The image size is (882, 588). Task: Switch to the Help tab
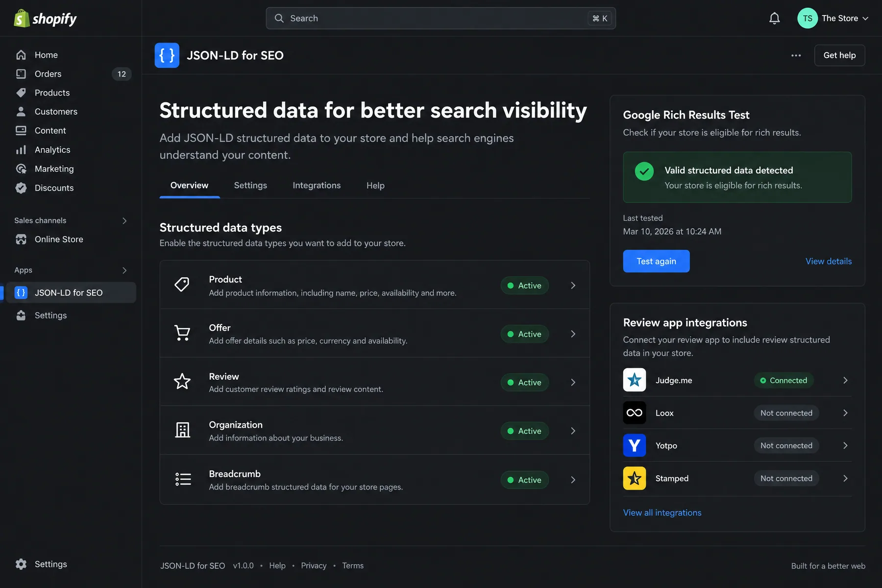375,185
